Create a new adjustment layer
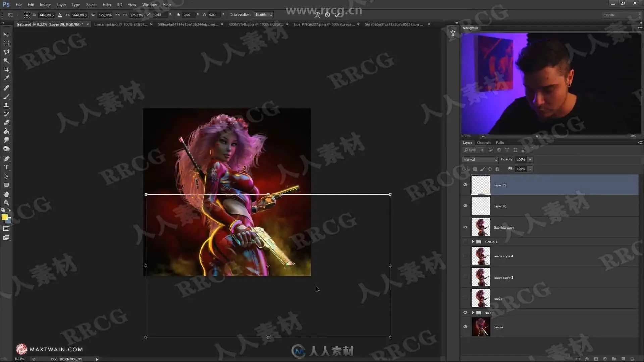The height and width of the screenshot is (362, 644). (x=605, y=359)
